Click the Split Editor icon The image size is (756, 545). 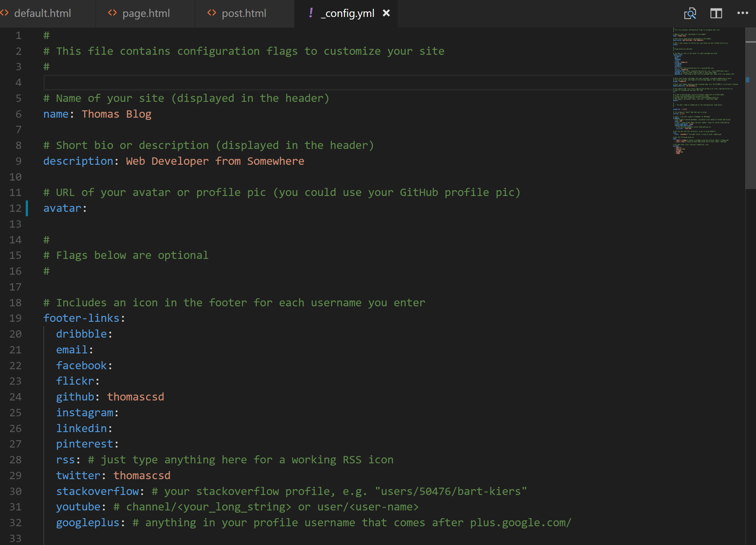716,14
